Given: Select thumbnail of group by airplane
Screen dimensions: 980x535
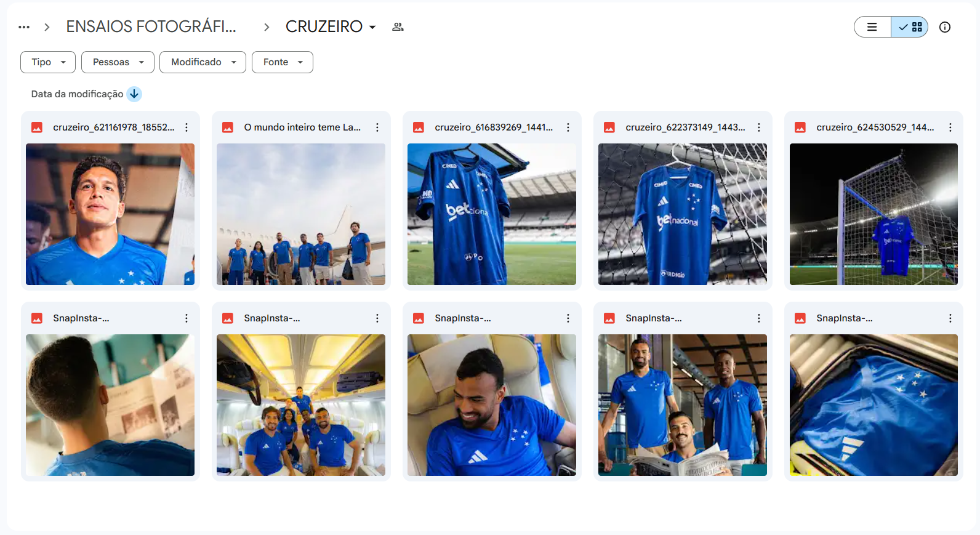Looking at the screenshot, I should 301,214.
